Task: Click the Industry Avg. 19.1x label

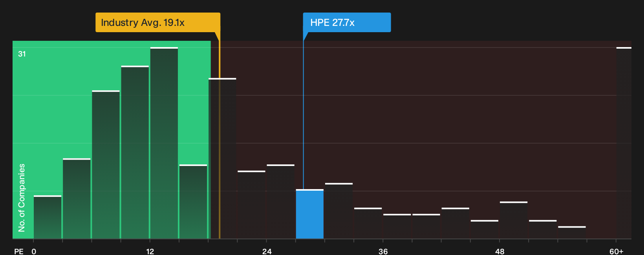Action: coord(158,22)
